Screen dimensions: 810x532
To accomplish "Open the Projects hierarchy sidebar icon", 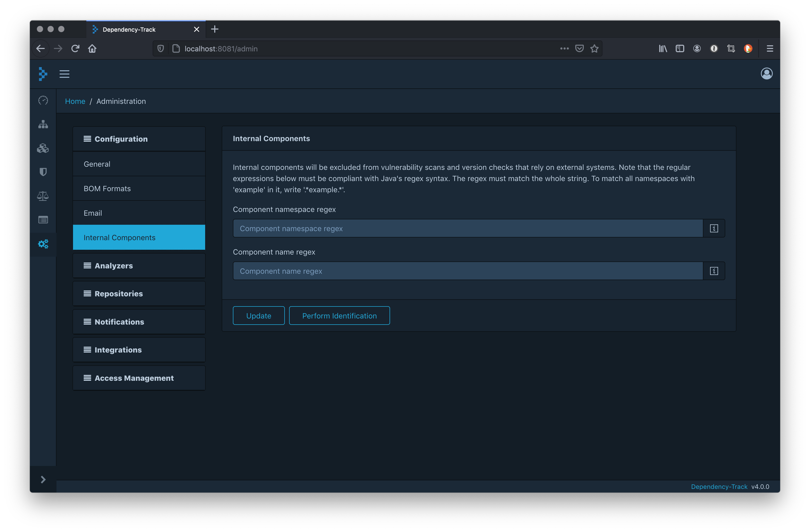I will (x=43, y=124).
